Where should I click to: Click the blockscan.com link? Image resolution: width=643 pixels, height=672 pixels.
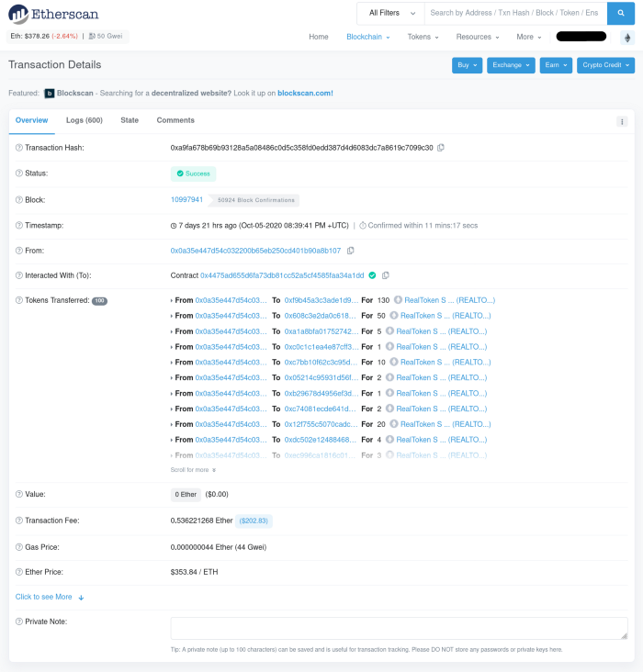click(304, 93)
